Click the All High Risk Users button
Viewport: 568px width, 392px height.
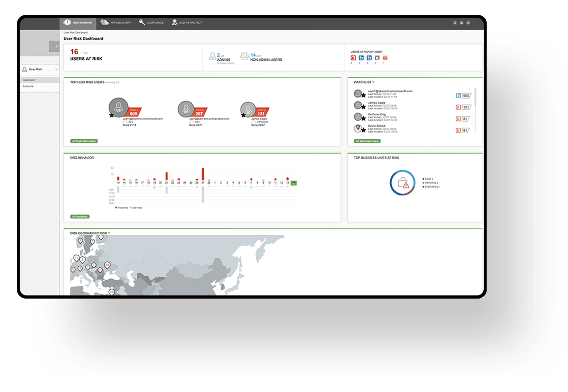point(84,141)
